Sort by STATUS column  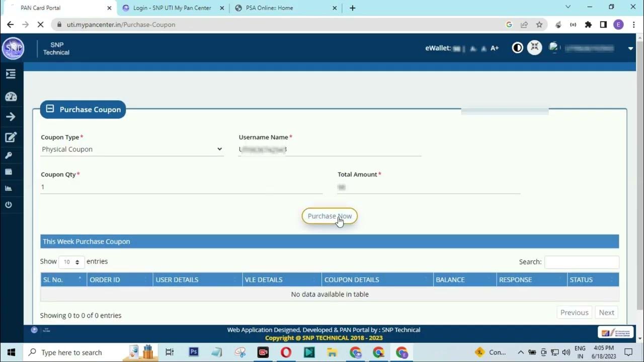[593, 280]
